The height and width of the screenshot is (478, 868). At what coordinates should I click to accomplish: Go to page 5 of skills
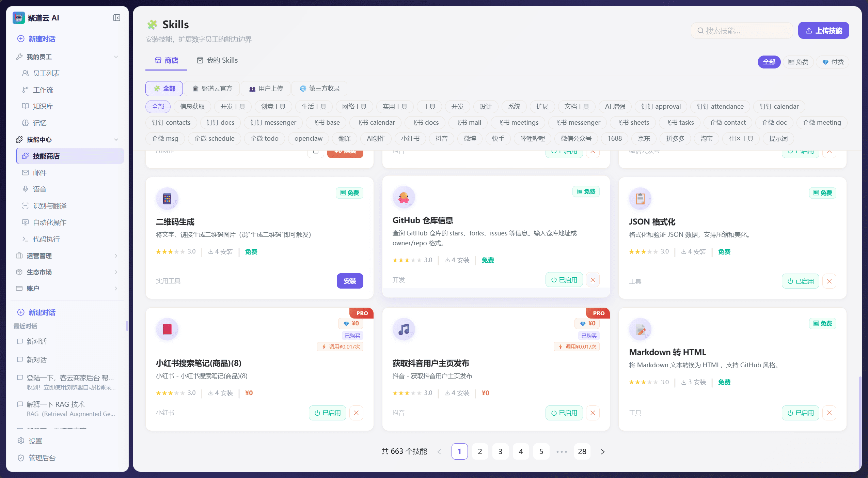(x=541, y=451)
